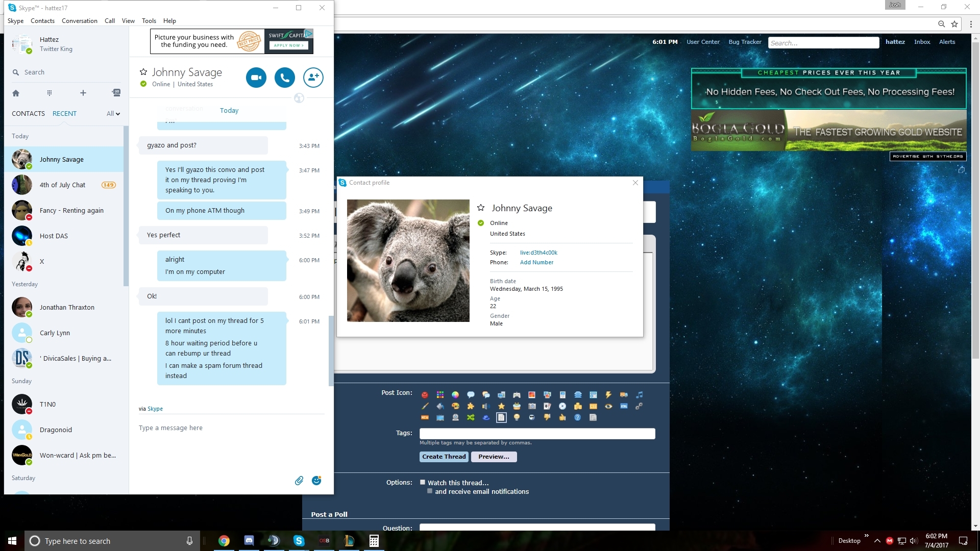Choose the yellow star post icon

tap(501, 406)
